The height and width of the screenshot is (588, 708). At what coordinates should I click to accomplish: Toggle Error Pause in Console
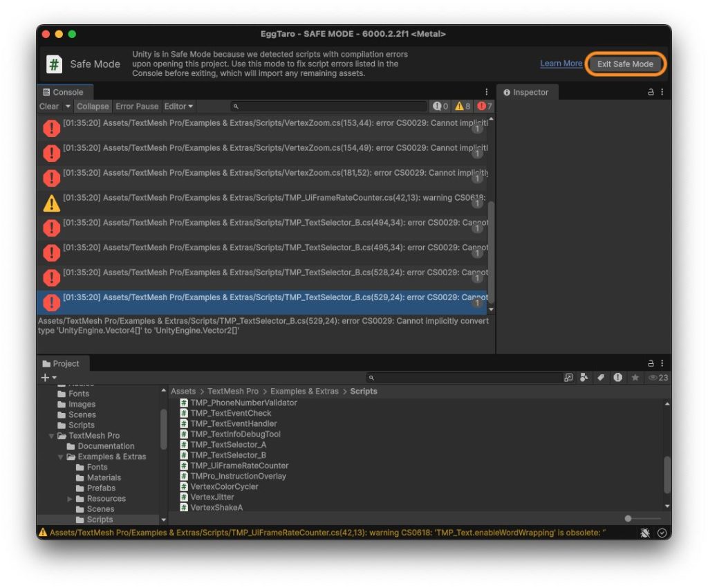[137, 106]
